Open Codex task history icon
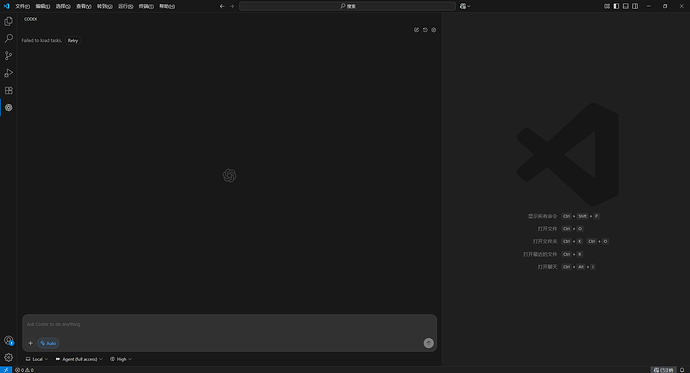 [x=425, y=30]
